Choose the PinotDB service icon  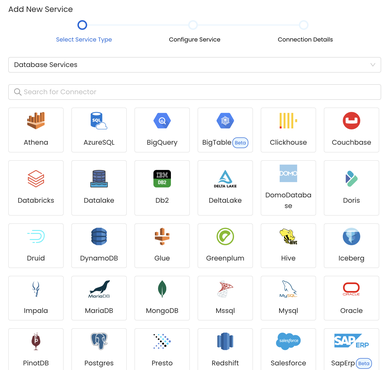36,341
